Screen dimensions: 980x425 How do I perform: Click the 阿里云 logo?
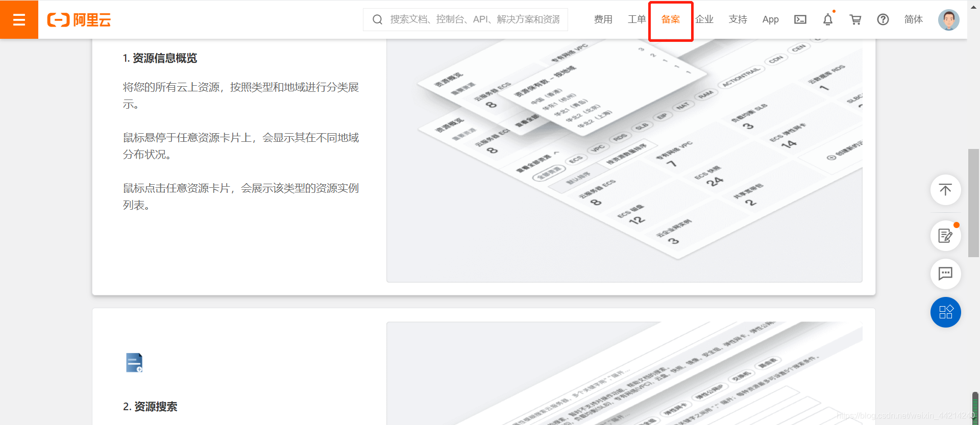(79, 20)
